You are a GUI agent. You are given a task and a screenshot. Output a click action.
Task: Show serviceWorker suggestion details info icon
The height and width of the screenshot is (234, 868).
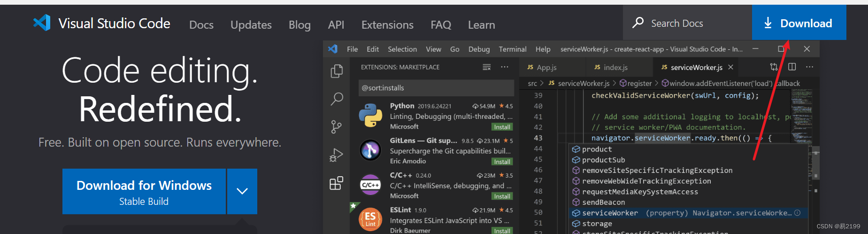797,213
